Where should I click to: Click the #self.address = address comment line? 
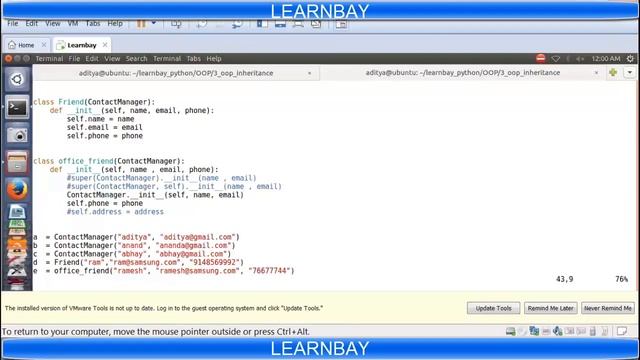(x=115, y=212)
